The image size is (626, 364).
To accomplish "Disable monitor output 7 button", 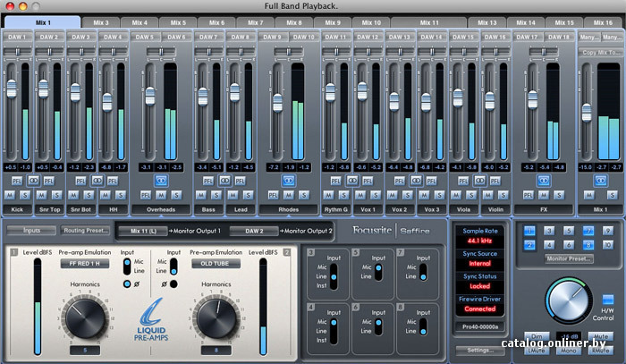I will tap(588, 231).
